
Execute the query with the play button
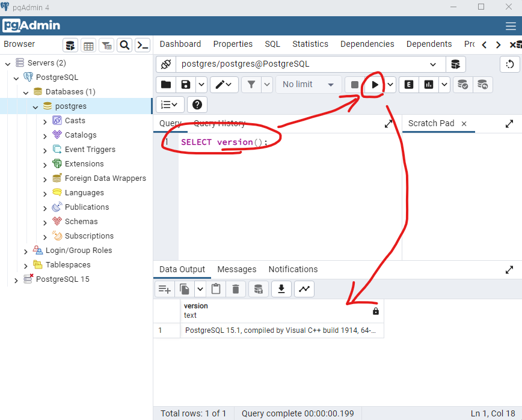tap(375, 85)
